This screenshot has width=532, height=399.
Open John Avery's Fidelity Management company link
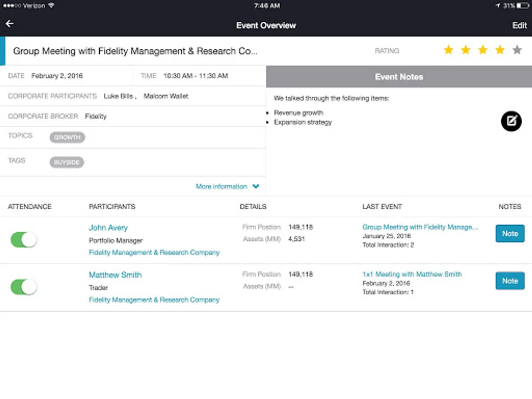point(154,253)
